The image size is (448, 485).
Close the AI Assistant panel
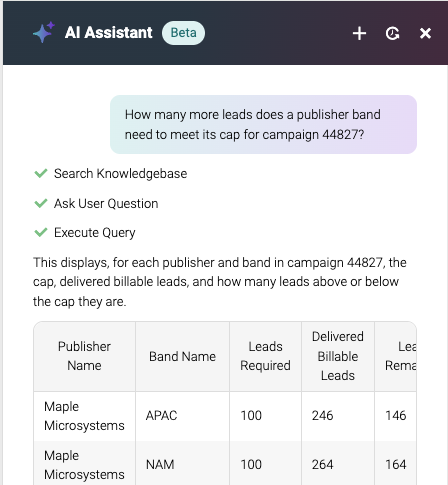point(425,33)
